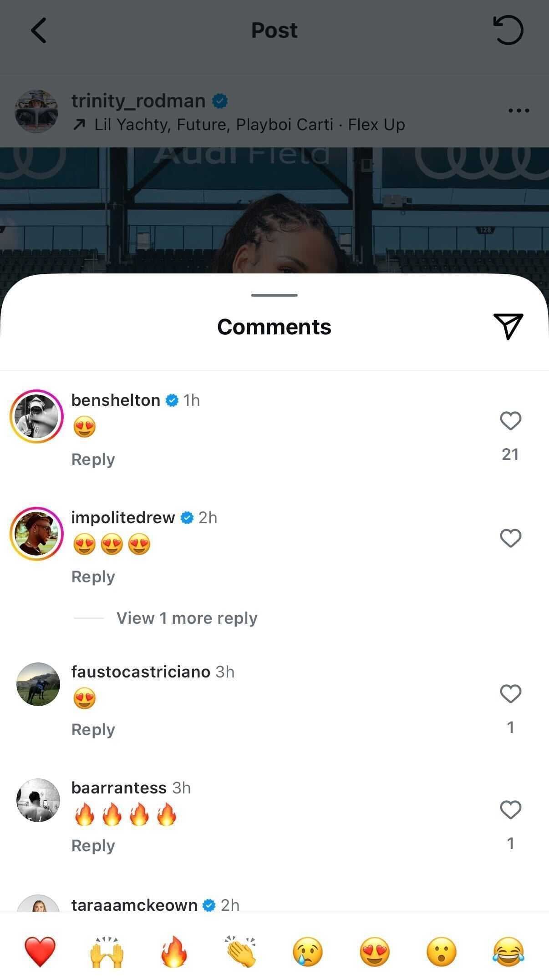Image resolution: width=549 pixels, height=980 pixels.
Task: Tap the fire quick reaction emoji
Action: (174, 951)
